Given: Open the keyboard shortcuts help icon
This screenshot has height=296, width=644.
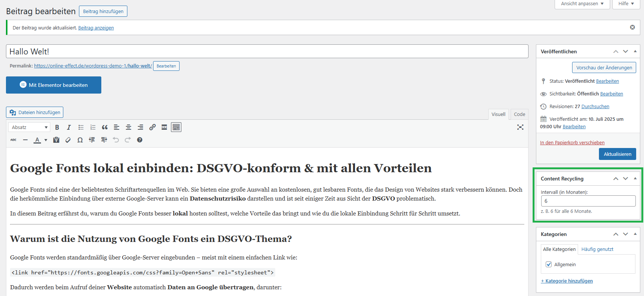Looking at the screenshot, I should point(140,140).
